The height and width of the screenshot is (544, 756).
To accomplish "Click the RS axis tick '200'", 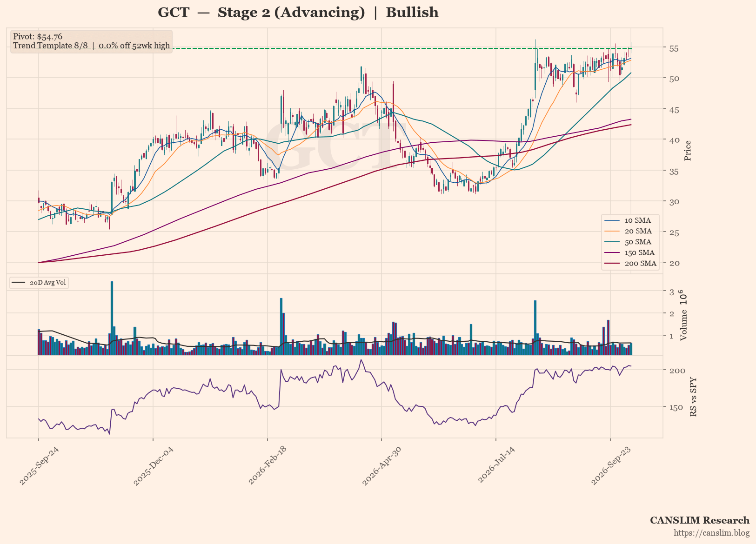I will [676, 371].
